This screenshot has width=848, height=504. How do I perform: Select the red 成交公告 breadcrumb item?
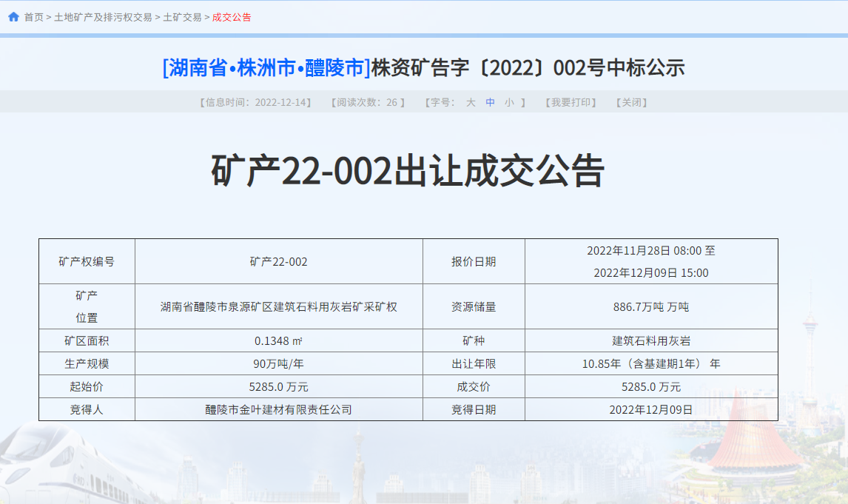tap(232, 17)
